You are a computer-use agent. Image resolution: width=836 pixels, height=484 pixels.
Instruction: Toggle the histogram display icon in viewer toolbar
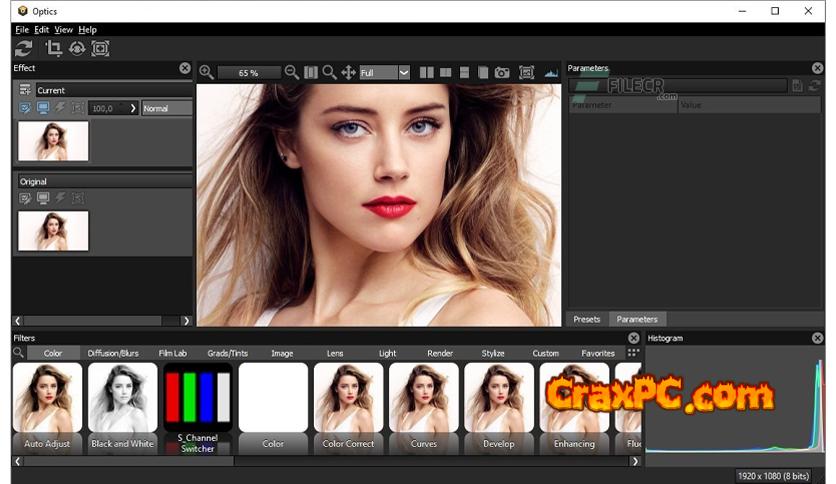click(551, 72)
